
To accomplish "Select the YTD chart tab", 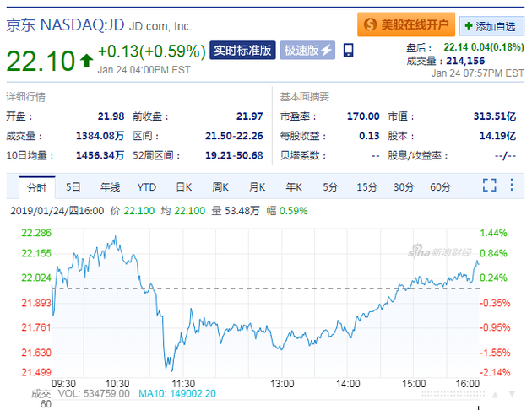I will [x=147, y=187].
